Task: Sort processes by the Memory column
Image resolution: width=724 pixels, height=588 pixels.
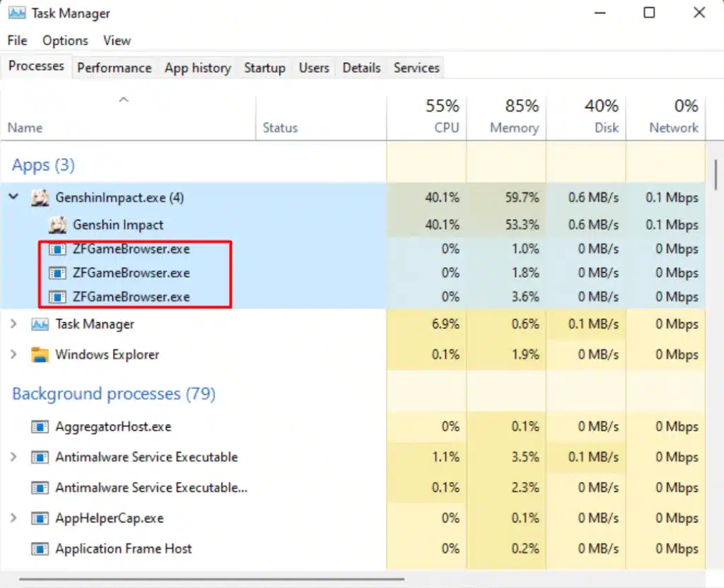Action: point(506,117)
